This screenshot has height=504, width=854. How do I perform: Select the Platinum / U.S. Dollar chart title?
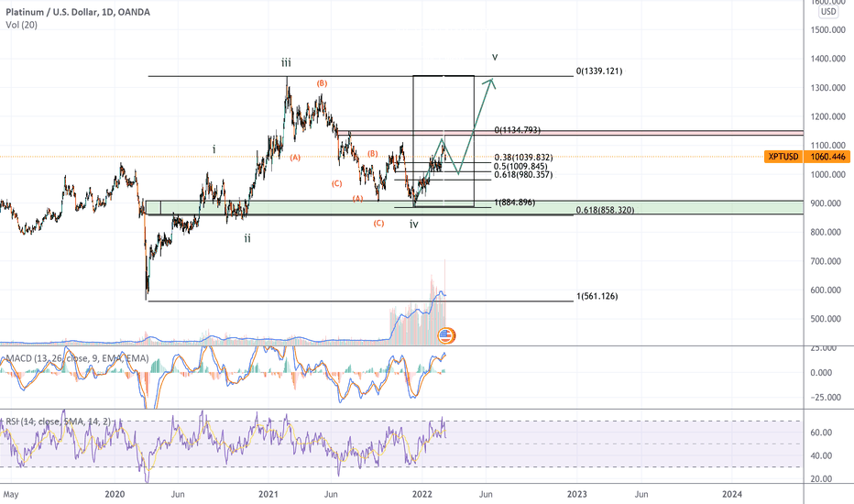click(x=78, y=12)
